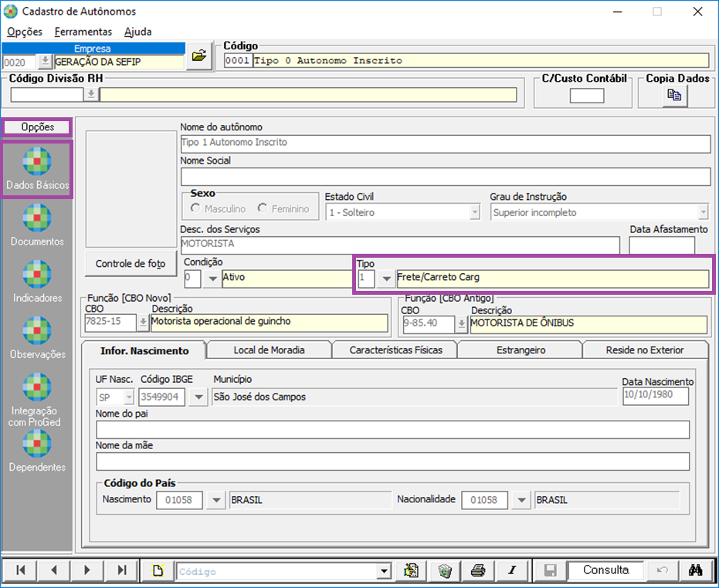Expand the Grau de Instrução dropdown
The height and width of the screenshot is (588, 719).
(x=703, y=212)
